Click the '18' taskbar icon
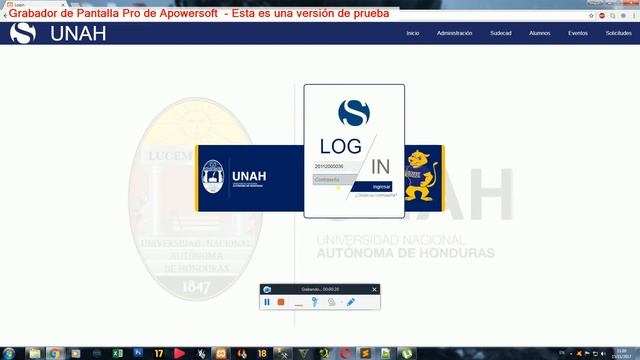Screen dimensions: 640x360 point(262,353)
